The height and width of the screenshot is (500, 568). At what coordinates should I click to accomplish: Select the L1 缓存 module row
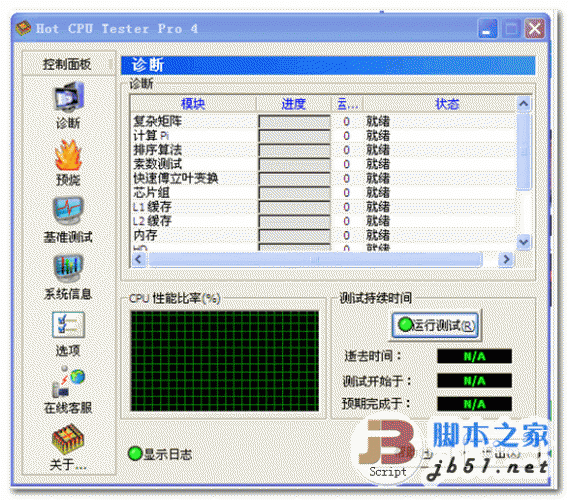(x=323, y=207)
